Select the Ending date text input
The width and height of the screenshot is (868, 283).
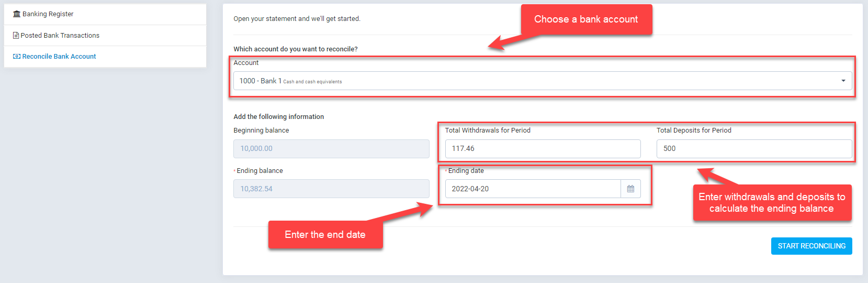(x=533, y=189)
